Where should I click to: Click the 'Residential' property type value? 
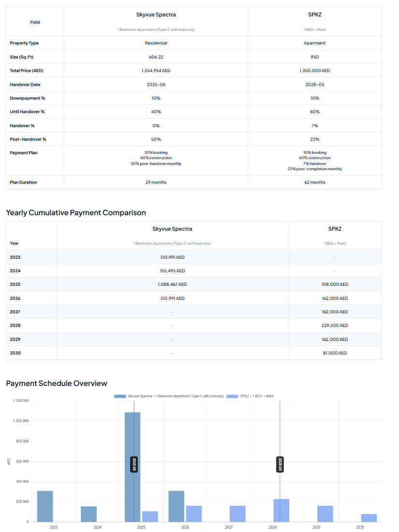(156, 43)
